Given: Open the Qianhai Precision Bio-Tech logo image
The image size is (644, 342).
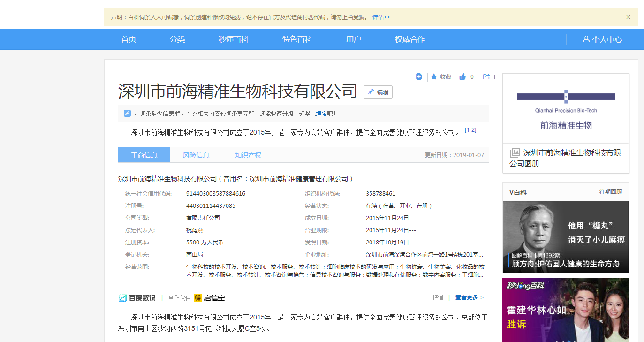Looking at the screenshot, I should click(x=566, y=108).
